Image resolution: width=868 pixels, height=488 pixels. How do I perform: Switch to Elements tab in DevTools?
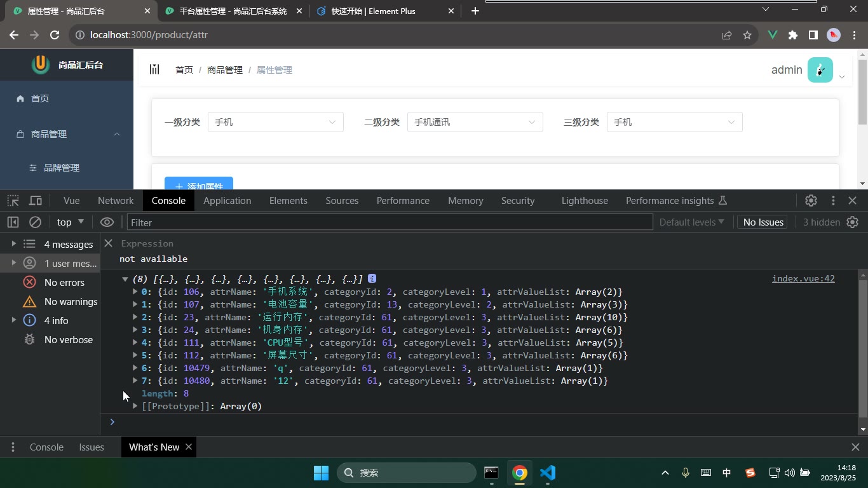pyautogui.click(x=288, y=200)
